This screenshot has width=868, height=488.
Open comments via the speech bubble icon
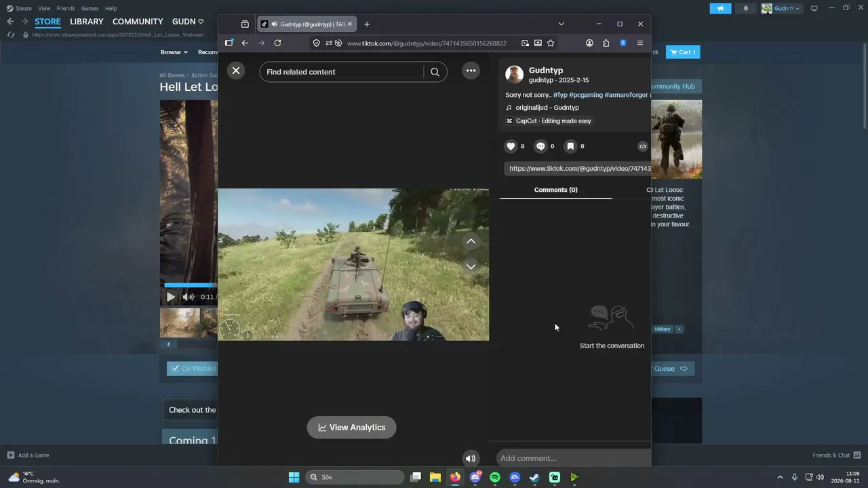coord(540,146)
